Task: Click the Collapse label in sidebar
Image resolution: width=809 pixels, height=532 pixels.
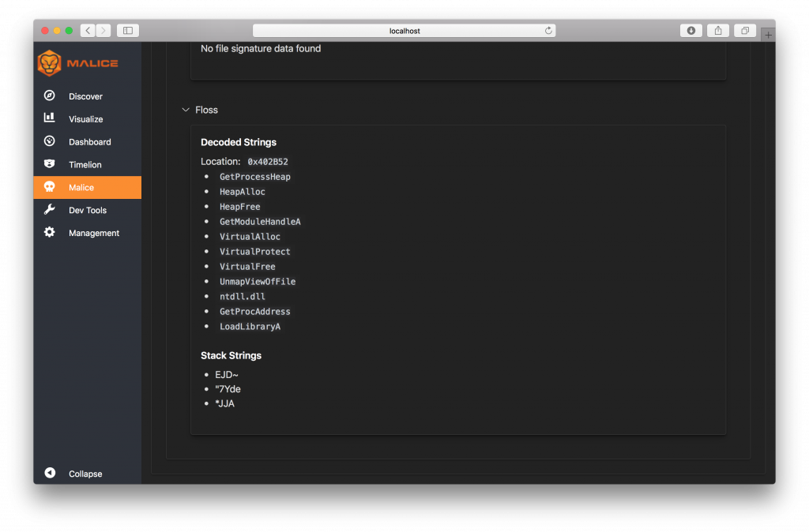Action: tap(85, 474)
